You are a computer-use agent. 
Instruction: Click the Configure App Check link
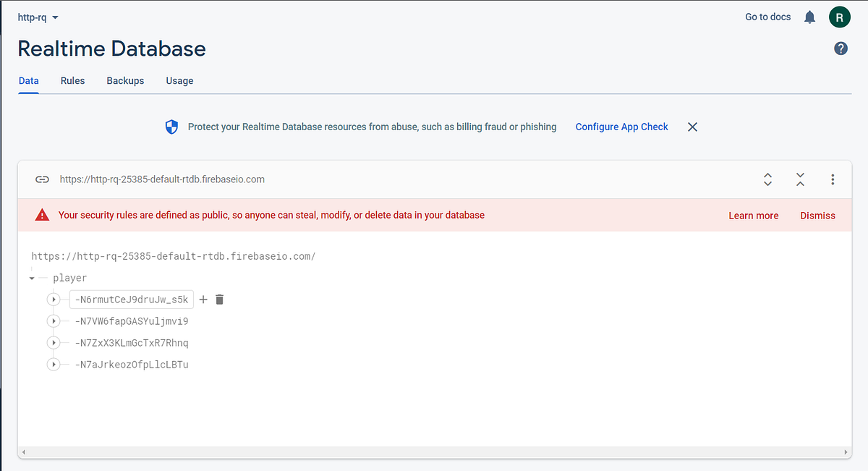point(621,127)
